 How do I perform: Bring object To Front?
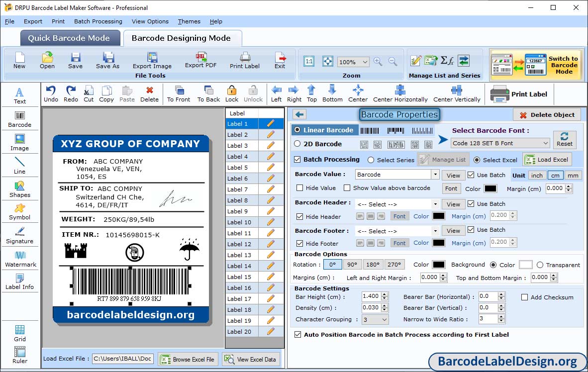[179, 94]
